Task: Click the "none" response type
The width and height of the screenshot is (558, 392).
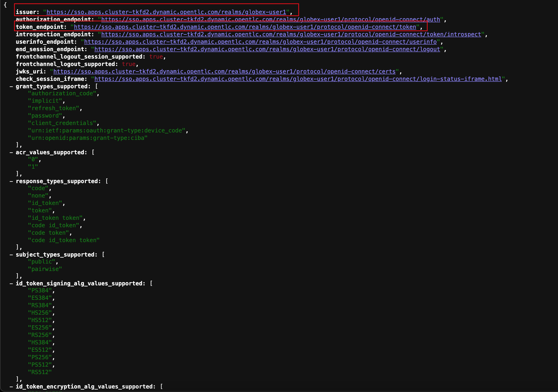Action: pyautogui.click(x=38, y=196)
